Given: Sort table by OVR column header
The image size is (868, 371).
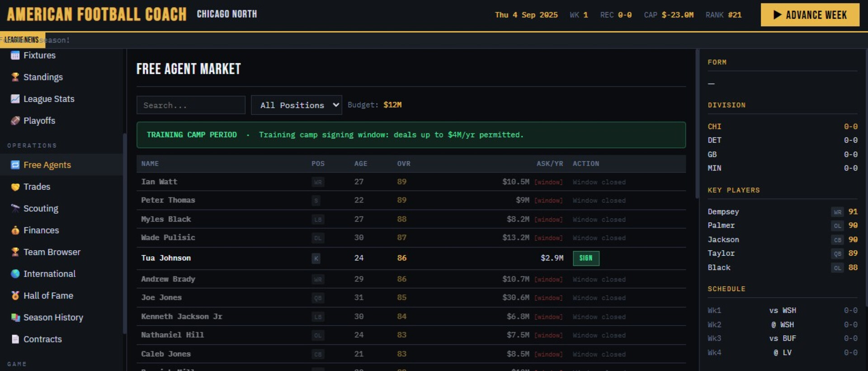Looking at the screenshot, I should pos(404,164).
